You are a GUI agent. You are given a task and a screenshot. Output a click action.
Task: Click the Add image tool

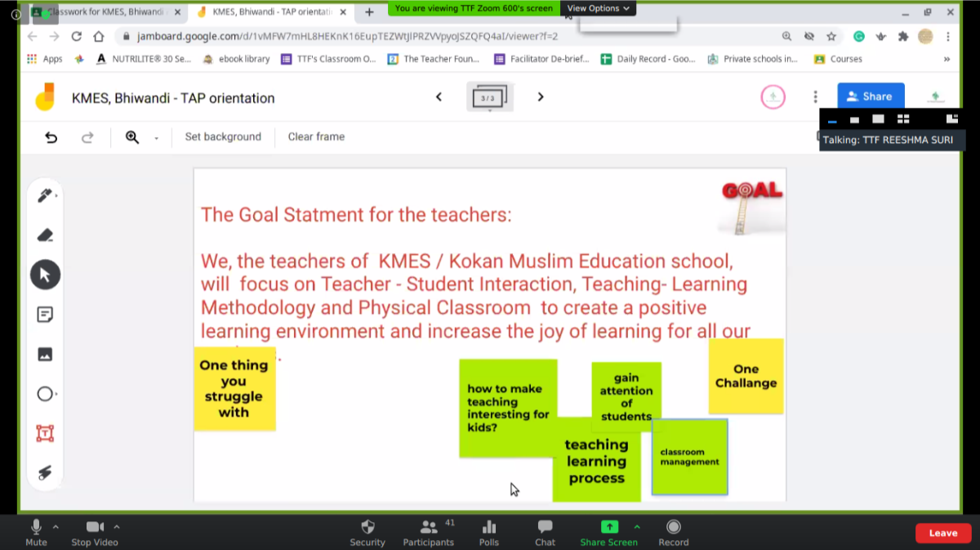click(45, 354)
